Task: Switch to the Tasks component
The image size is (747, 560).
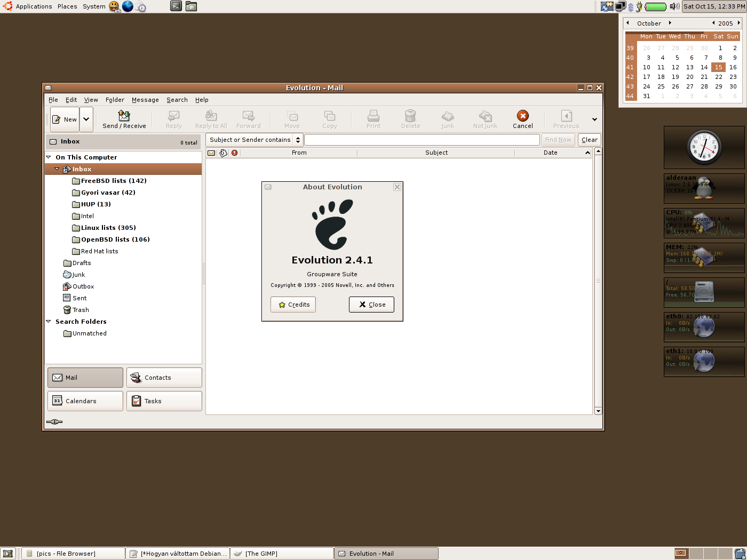Action: tap(164, 401)
